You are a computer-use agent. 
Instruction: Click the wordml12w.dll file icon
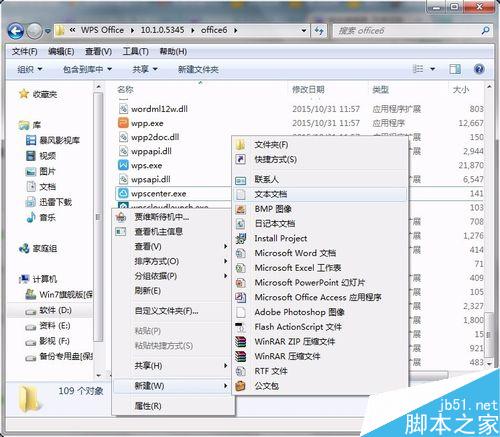click(123, 109)
